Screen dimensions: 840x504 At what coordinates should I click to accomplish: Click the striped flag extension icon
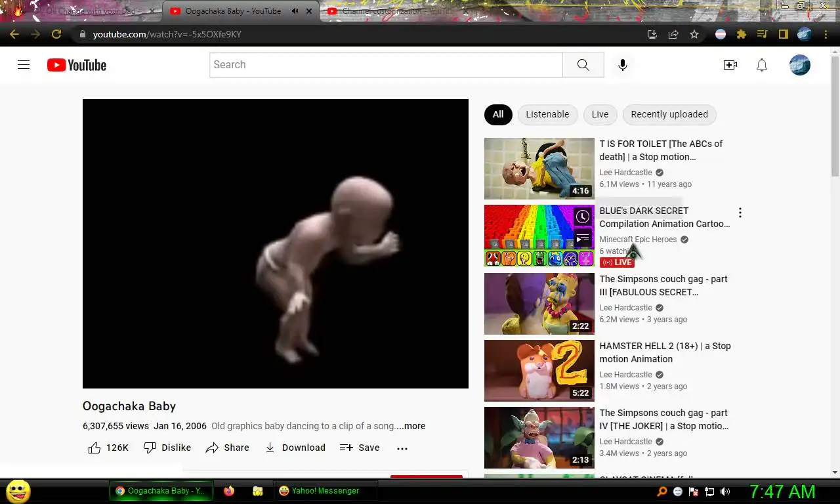721,34
